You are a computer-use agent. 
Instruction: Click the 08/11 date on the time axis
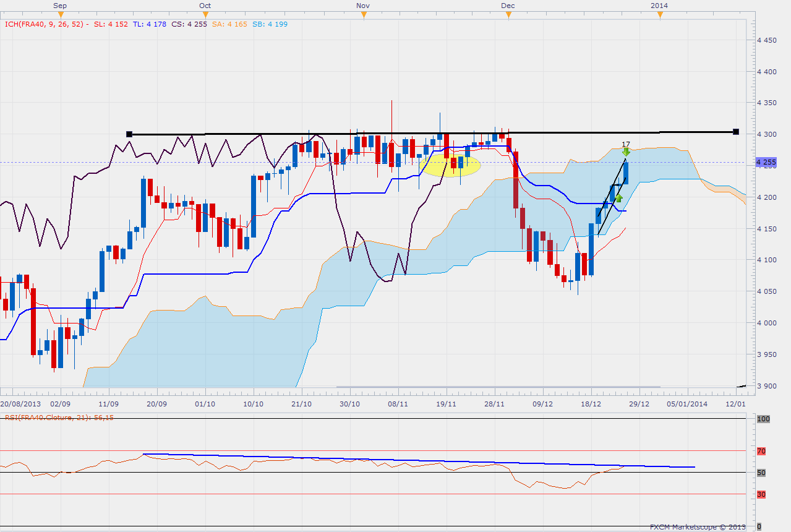398,404
